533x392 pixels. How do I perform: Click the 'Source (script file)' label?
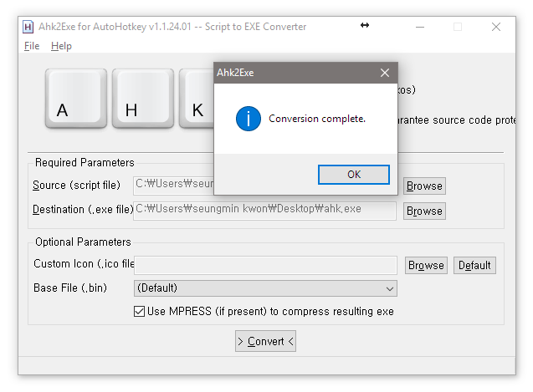[76, 185]
